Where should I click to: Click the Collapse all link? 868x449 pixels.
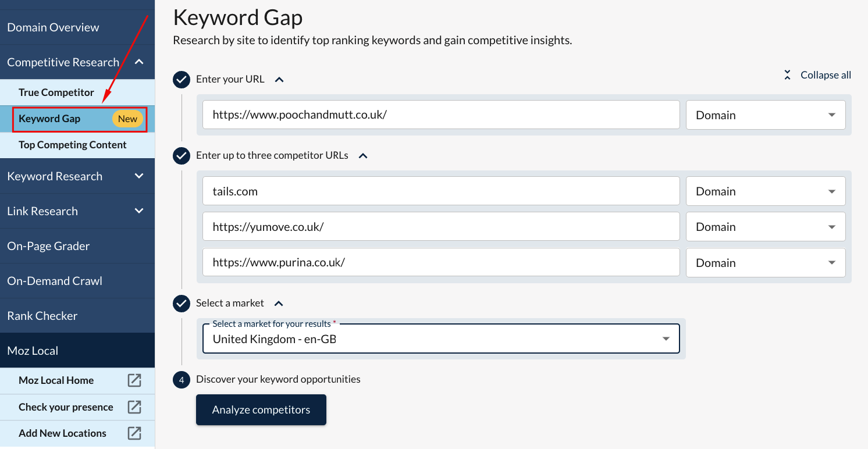pos(825,75)
